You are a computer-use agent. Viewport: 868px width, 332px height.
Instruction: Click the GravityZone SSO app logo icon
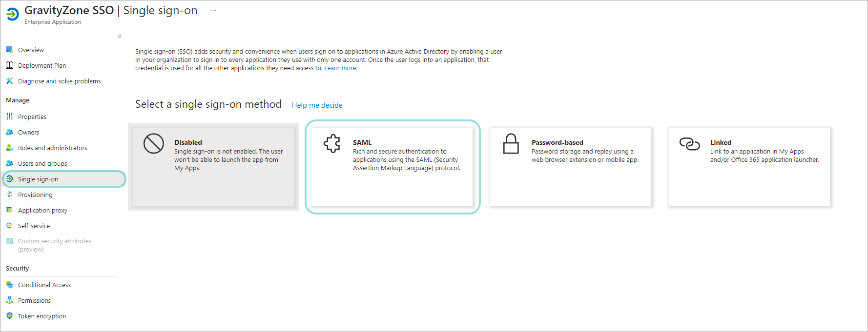(13, 14)
